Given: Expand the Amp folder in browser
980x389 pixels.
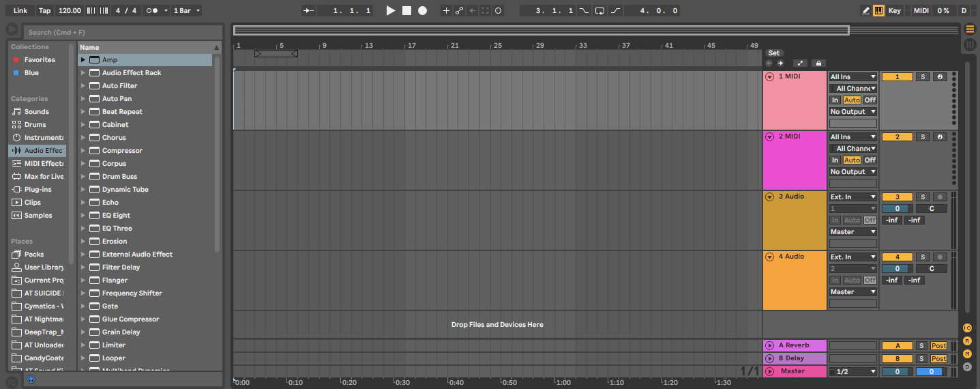Looking at the screenshot, I should click(83, 60).
